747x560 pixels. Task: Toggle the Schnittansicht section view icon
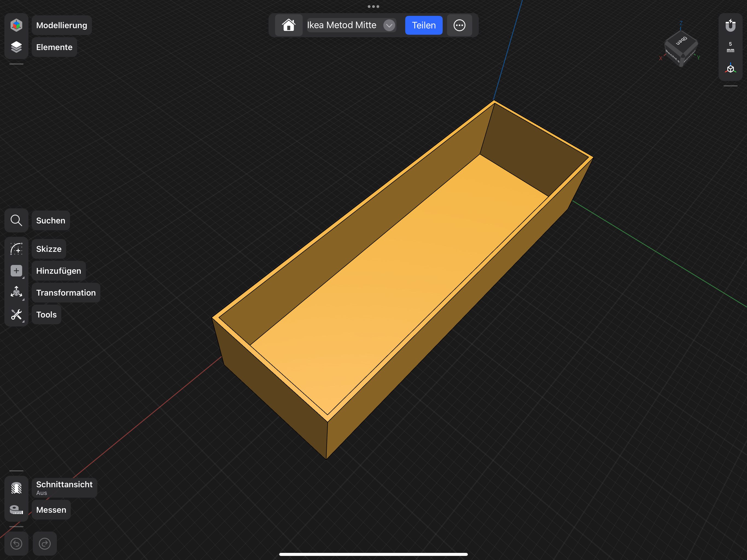[x=16, y=488]
